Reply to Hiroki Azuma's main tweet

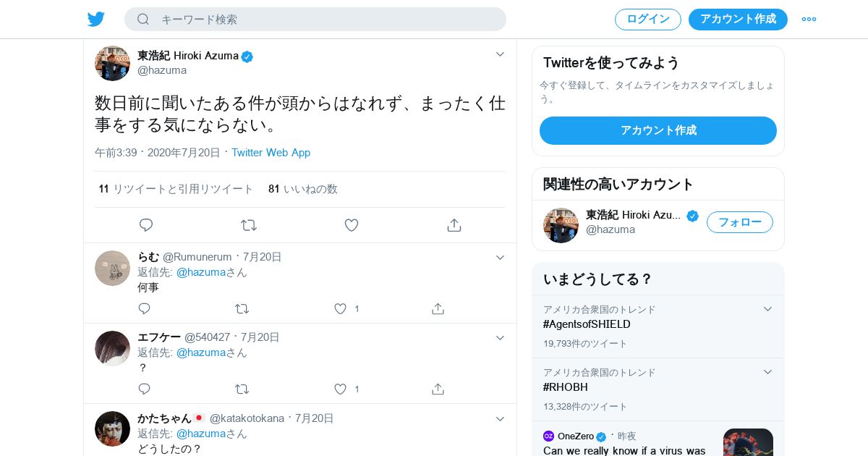coord(146,225)
